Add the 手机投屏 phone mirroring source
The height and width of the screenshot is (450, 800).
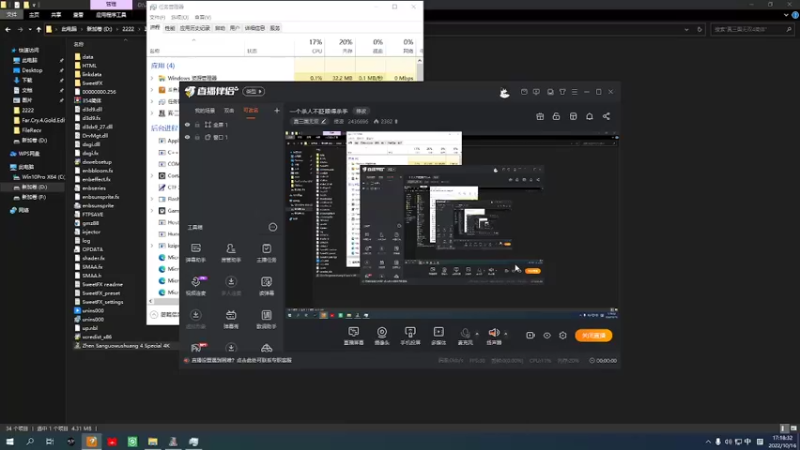pos(410,336)
